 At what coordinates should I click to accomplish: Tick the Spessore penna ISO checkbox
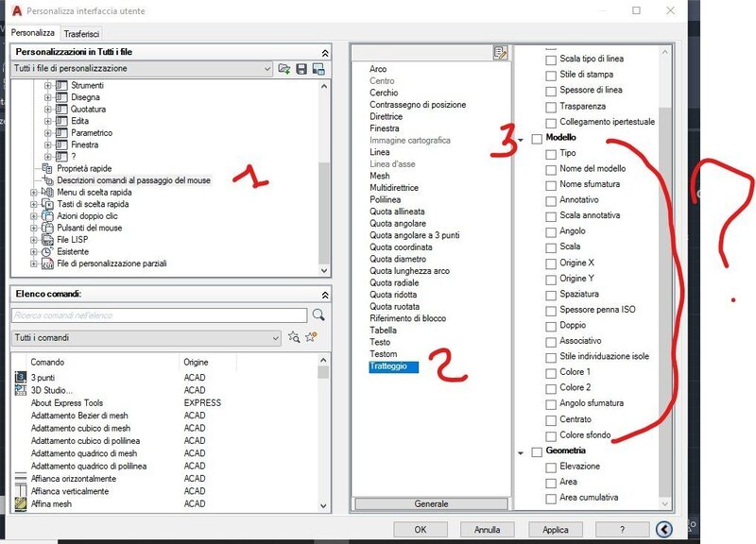point(551,311)
